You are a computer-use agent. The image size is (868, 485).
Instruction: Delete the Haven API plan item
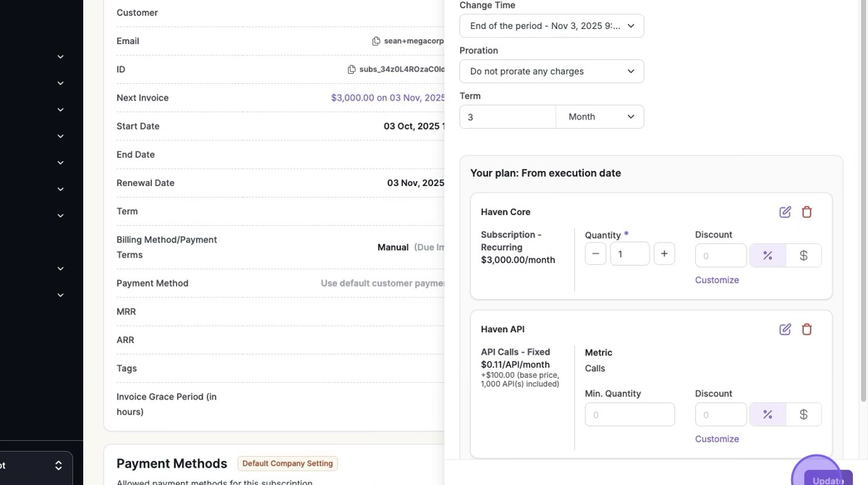807,329
